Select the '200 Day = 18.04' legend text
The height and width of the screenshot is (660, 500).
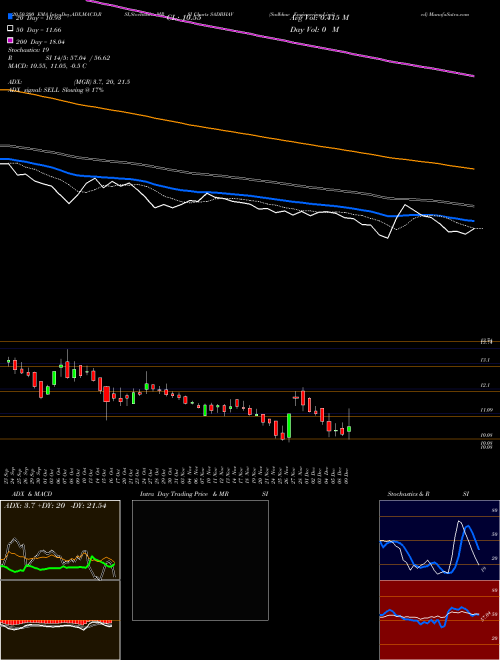40,42
